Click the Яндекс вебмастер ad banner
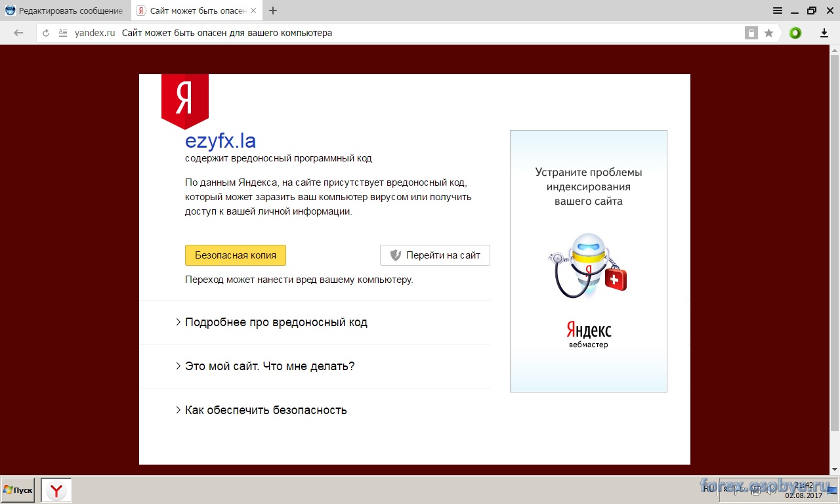840x504 pixels. pos(589,261)
